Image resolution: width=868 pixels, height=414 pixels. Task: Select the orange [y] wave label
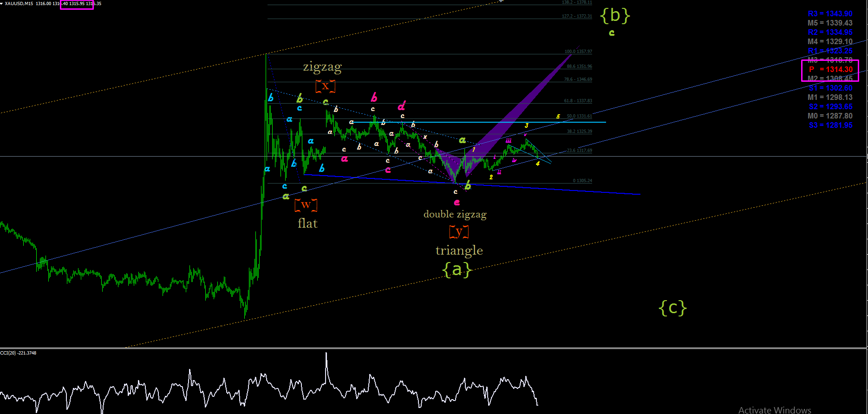point(459,231)
